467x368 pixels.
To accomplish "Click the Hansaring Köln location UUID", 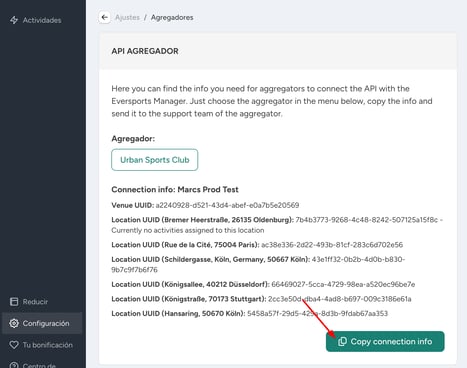I will (x=317, y=313).
